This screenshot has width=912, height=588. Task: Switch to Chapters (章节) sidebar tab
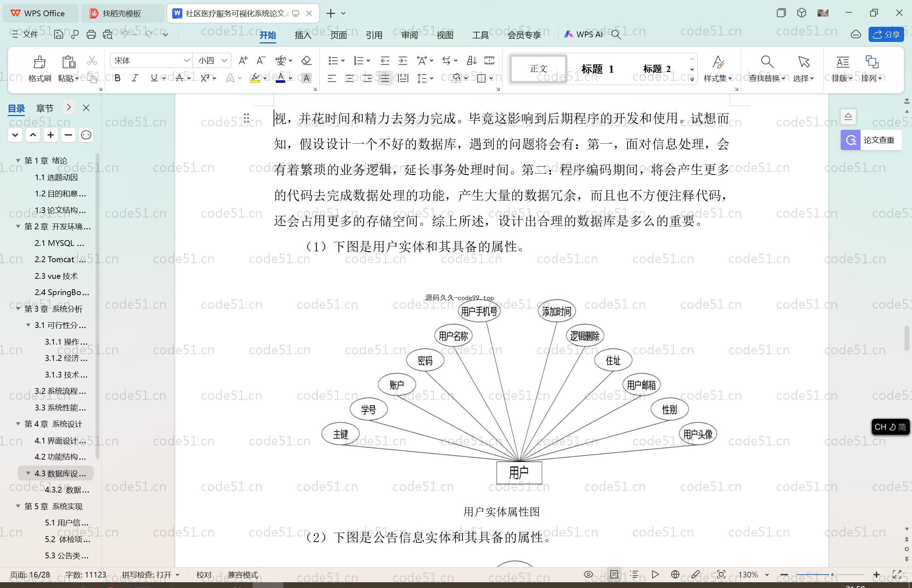click(45, 108)
